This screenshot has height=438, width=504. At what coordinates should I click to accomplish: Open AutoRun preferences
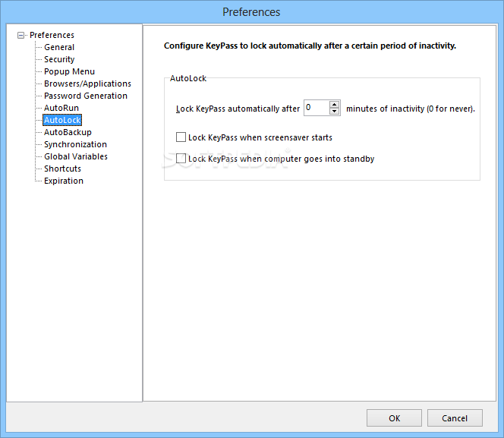tap(61, 108)
